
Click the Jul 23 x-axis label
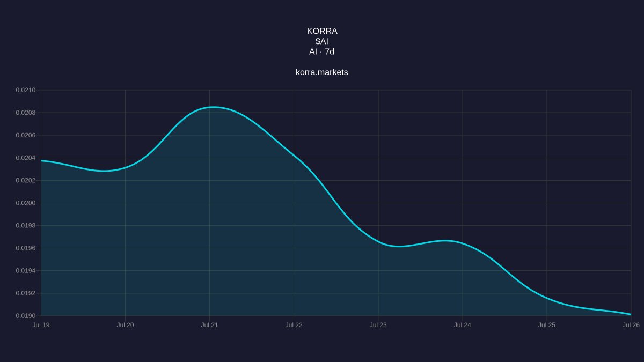[378, 325]
